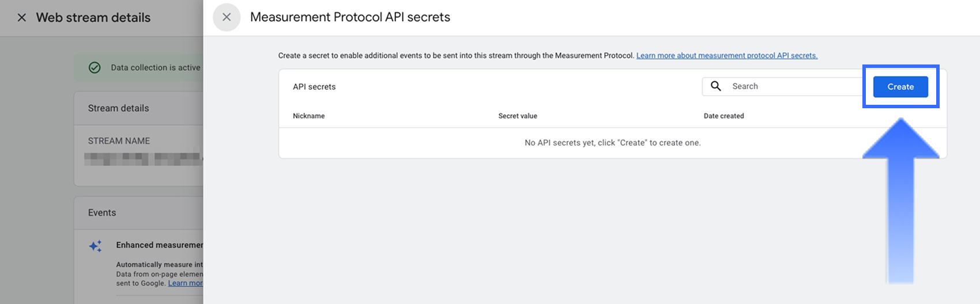
Task: Click the magnifier icon in the search box
Action: (x=716, y=86)
